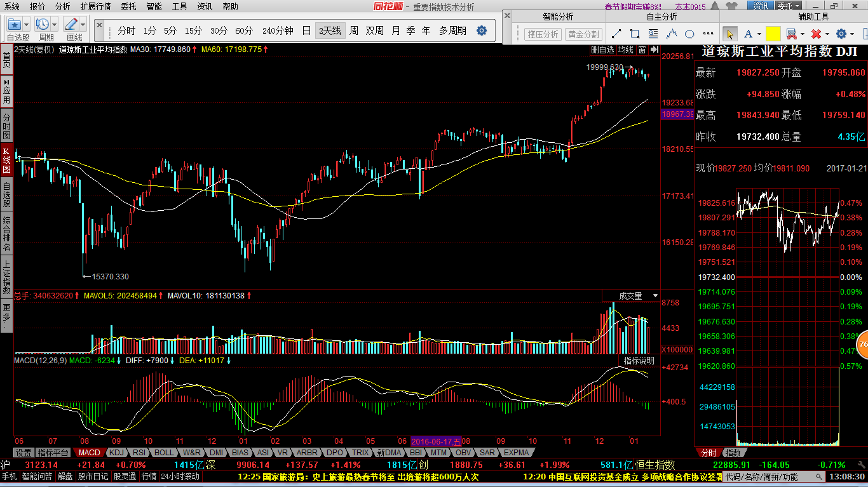The width and height of the screenshot is (868, 487).
Task: Click the 撑压分析 button
Action: point(543,34)
